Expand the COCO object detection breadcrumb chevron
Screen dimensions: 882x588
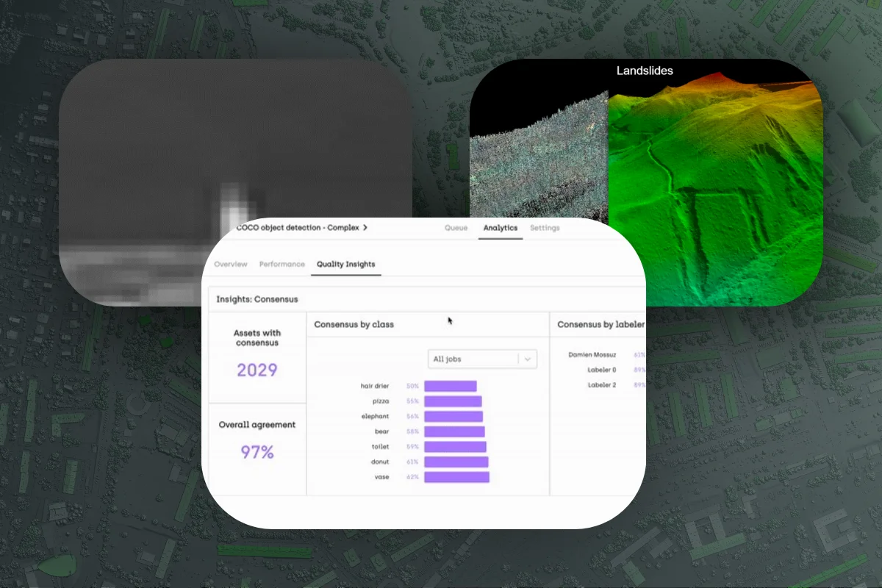pyautogui.click(x=365, y=228)
